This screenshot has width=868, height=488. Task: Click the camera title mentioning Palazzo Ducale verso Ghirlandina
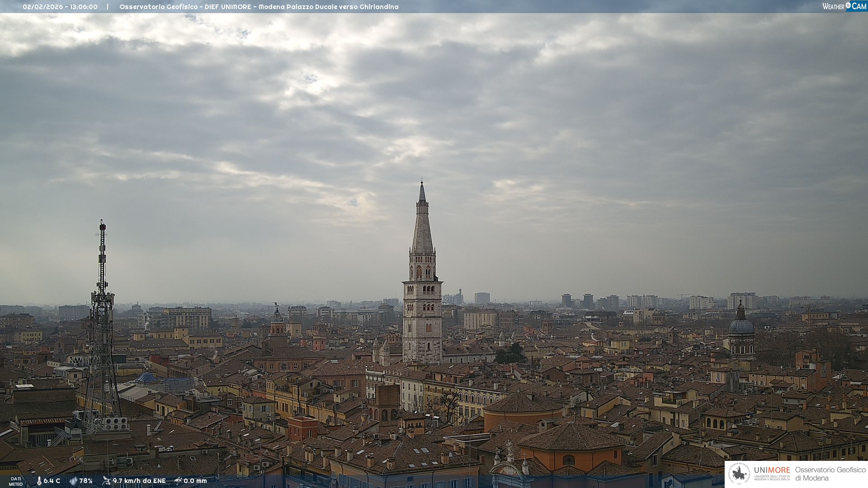[x=259, y=7]
